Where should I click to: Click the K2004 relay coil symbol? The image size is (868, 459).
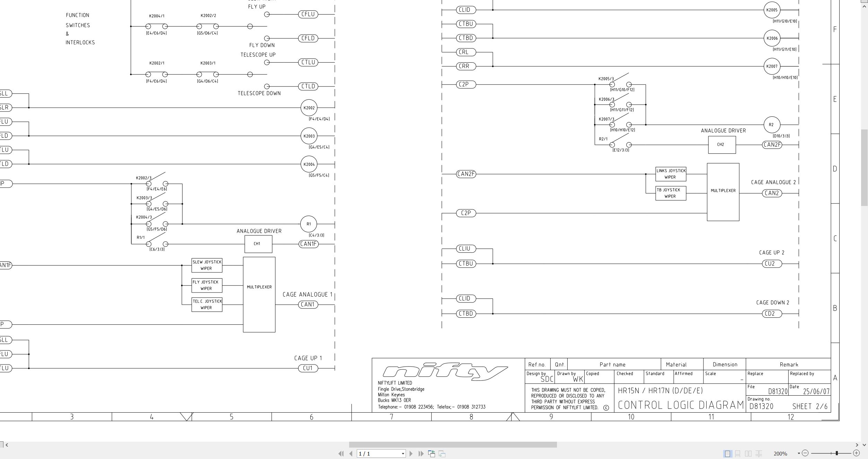309,164
